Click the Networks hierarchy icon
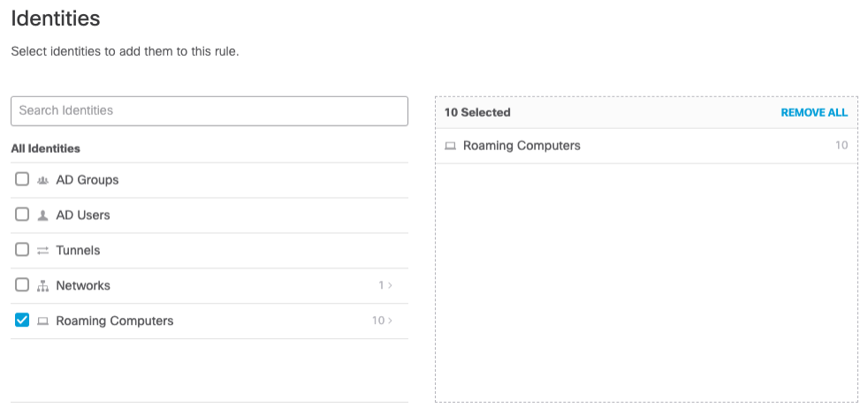 point(42,286)
